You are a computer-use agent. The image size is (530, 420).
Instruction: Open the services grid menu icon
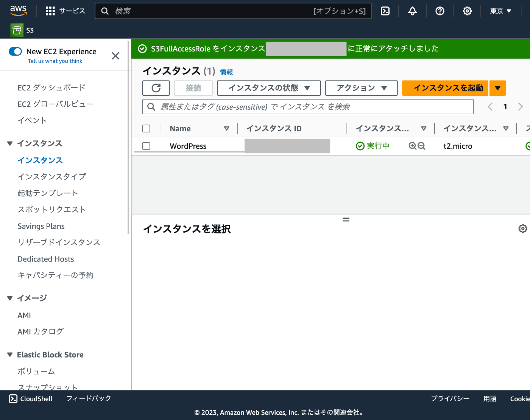[x=50, y=11]
